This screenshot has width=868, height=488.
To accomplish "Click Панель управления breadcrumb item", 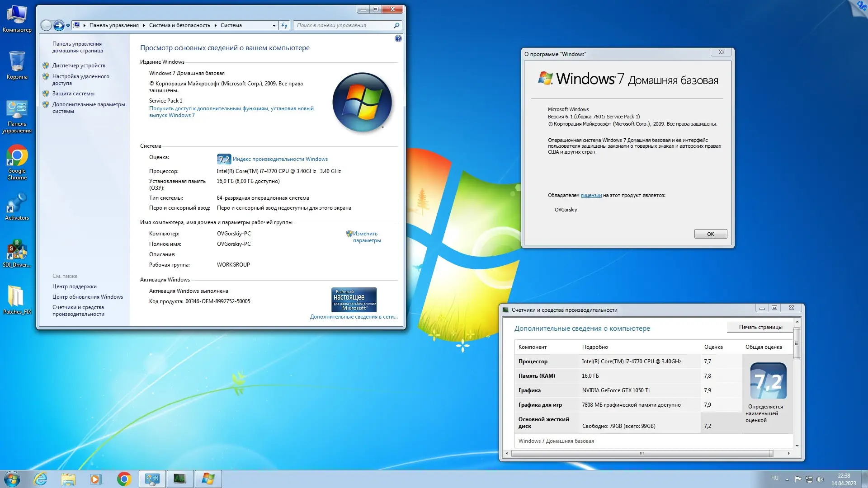I will pyautogui.click(x=114, y=25).
